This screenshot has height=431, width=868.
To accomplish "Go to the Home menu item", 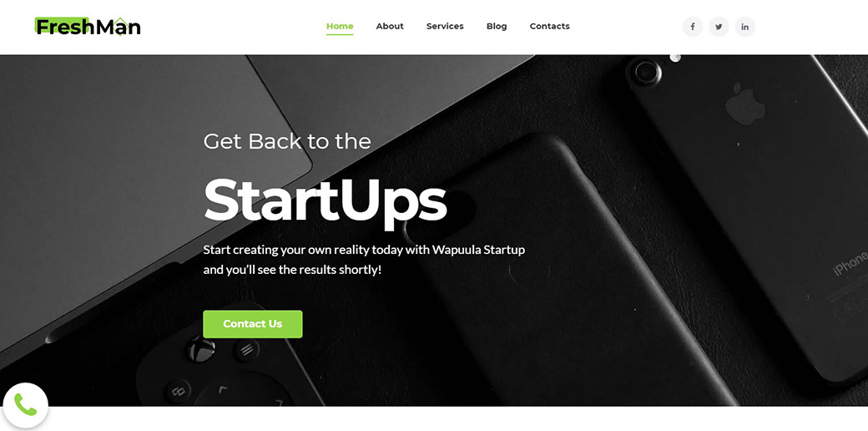I will pyautogui.click(x=340, y=26).
